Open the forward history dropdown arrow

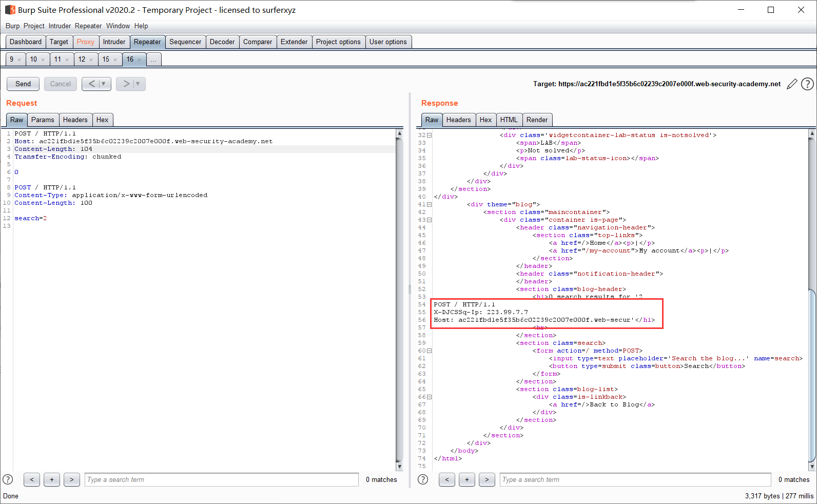(138, 84)
